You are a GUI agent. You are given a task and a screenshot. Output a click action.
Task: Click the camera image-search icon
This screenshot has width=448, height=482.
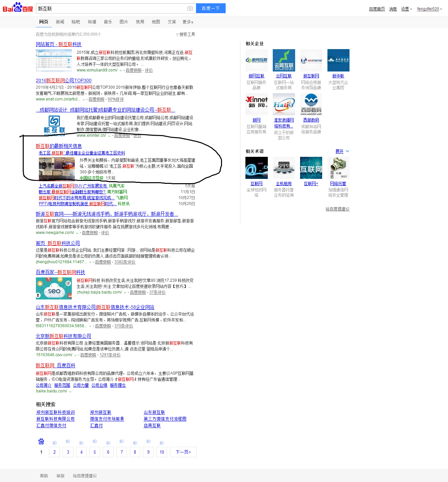point(190,9)
